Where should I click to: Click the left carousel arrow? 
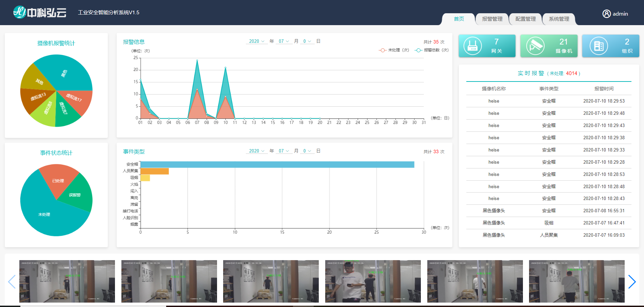click(x=12, y=282)
